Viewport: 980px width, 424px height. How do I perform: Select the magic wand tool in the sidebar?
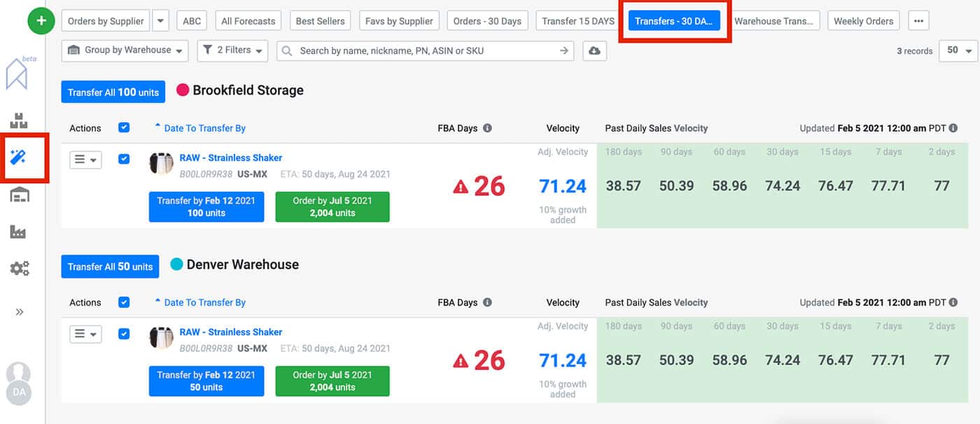(x=20, y=157)
